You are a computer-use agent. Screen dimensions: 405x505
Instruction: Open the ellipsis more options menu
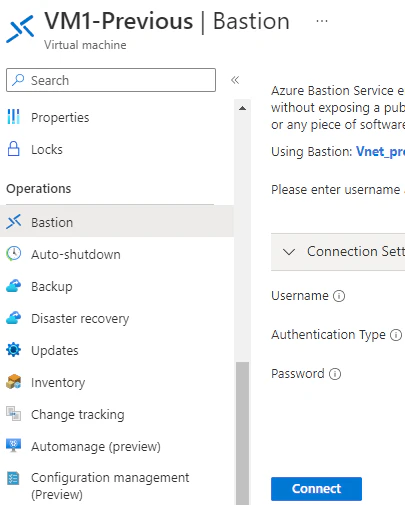(x=322, y=21)
